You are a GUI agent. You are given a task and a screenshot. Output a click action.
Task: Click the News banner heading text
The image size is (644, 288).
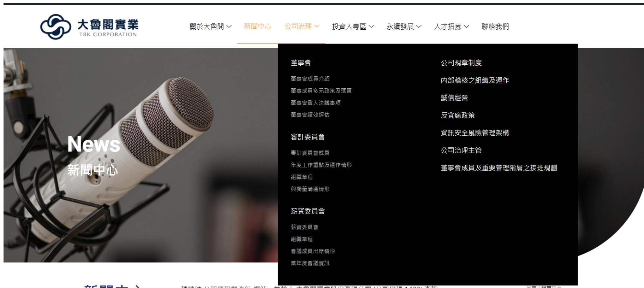(x=94, y=144)
